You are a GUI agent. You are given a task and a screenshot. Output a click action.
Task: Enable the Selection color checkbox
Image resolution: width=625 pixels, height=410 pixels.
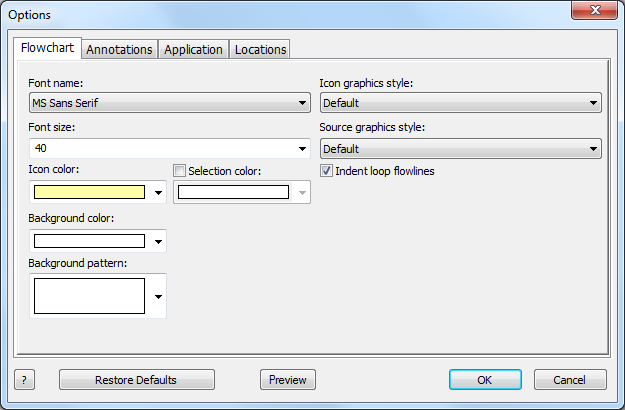click(179, 171)
